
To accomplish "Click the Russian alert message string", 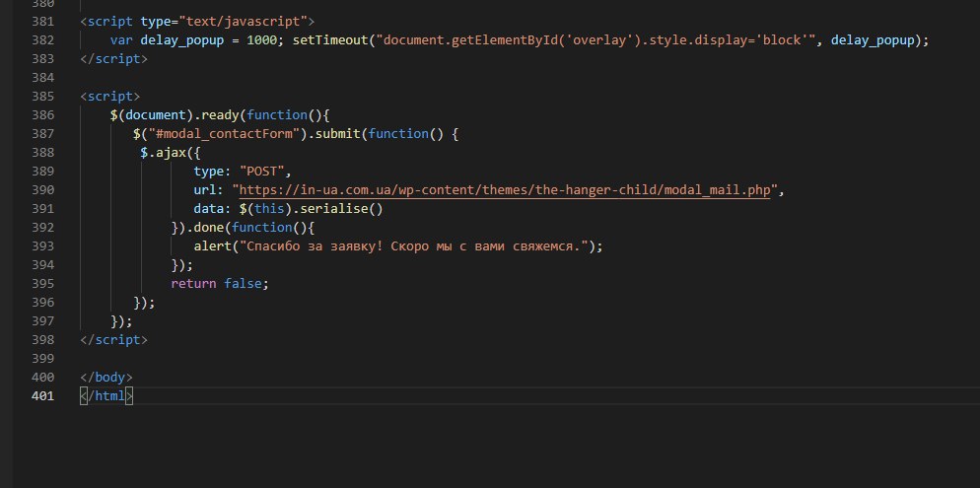I will pyautogui.click(x=414, y=246).
